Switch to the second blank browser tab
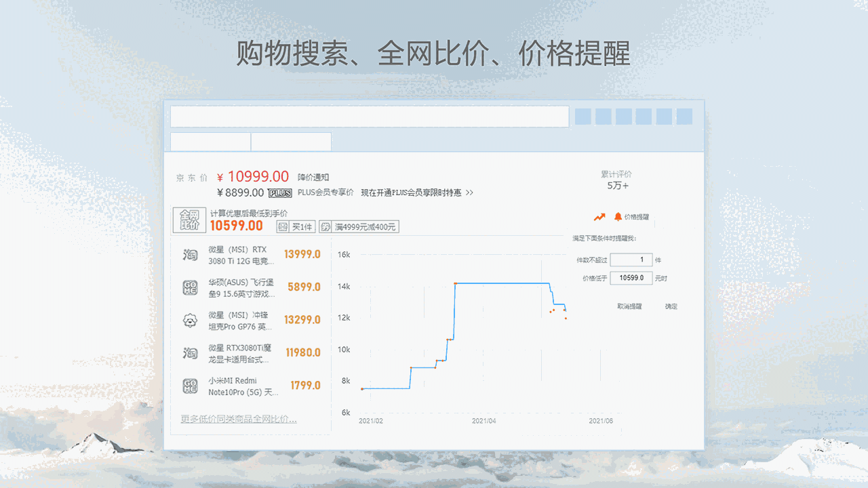Viewport: 868px width, 488px height. click(291, 142)
